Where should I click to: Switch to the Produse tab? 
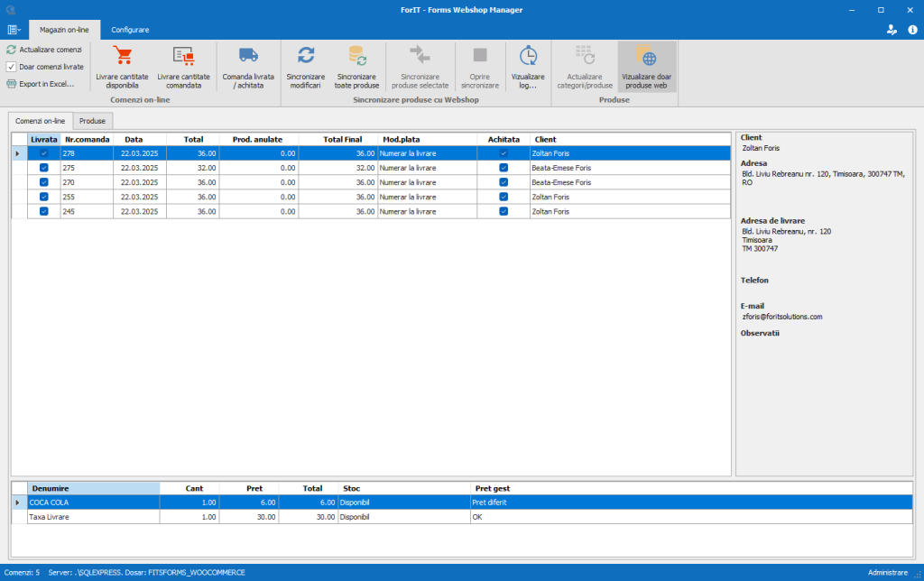[x=93, y=121]
